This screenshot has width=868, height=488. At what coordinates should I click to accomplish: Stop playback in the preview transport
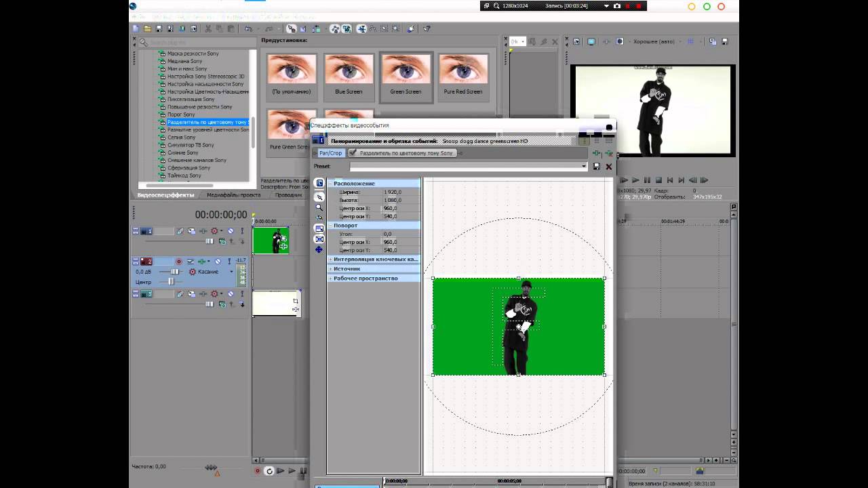(658, 180)
